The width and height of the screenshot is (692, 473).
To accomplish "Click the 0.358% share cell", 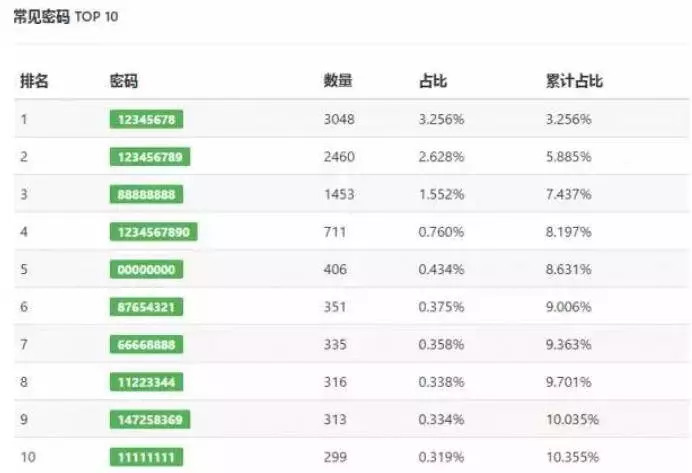I will (441, 344).
